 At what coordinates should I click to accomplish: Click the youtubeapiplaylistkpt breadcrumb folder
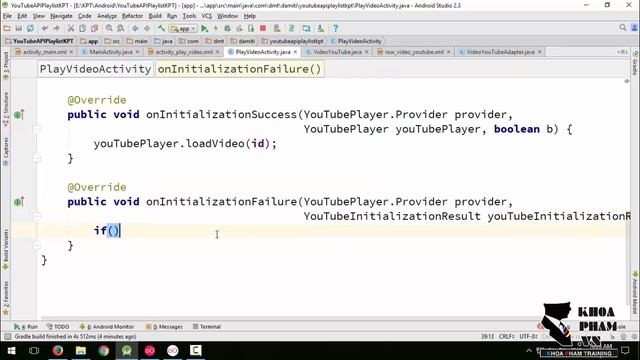[x=292, y=41]
